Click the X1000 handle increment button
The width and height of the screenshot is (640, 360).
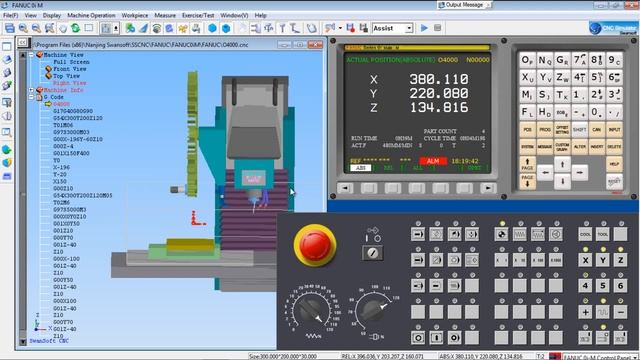pos(556,260)
